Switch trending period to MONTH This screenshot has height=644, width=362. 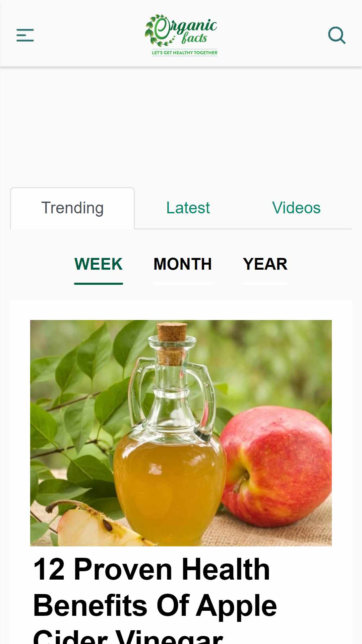(x=183, y=264)
